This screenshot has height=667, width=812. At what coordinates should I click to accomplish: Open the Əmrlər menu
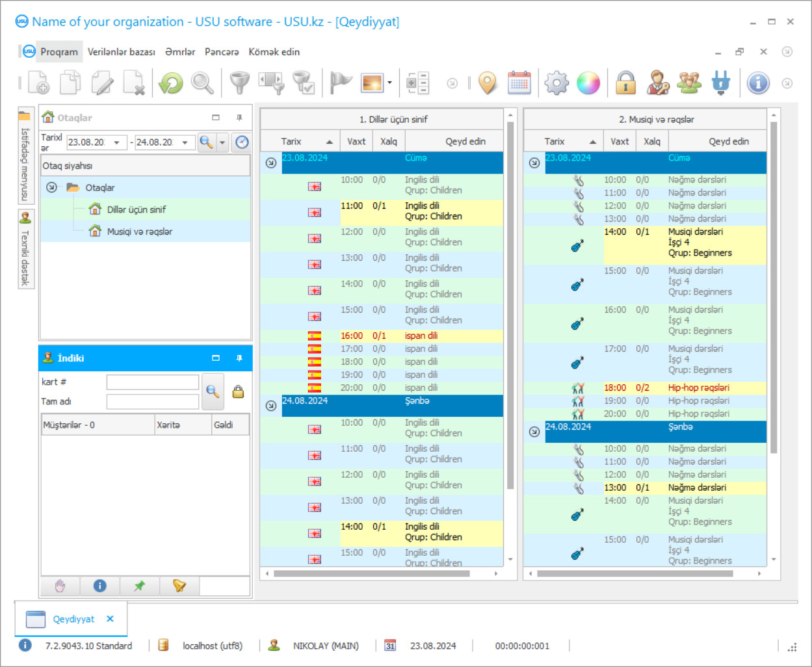[180, 52]
